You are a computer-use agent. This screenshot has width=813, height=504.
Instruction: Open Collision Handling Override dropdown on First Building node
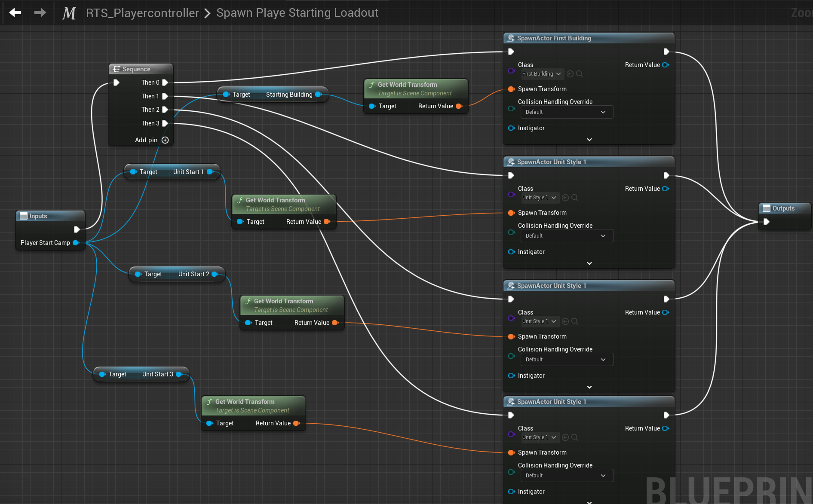click(566, 112)
